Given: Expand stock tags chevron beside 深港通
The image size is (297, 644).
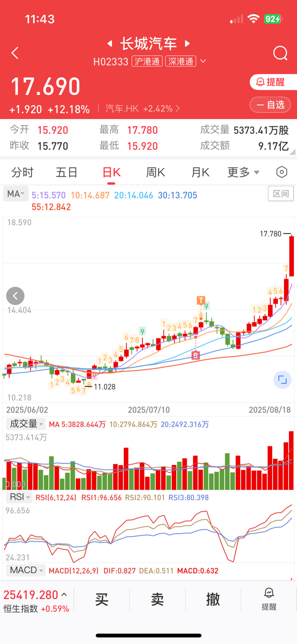Looking at the screenshot, I should 203,61.
